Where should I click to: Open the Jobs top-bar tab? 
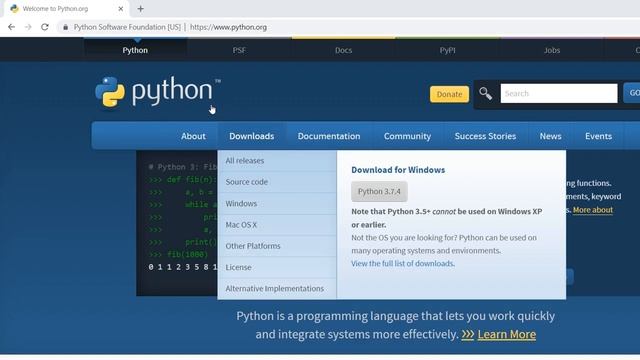pyautogui.click(x=552, y=50)
